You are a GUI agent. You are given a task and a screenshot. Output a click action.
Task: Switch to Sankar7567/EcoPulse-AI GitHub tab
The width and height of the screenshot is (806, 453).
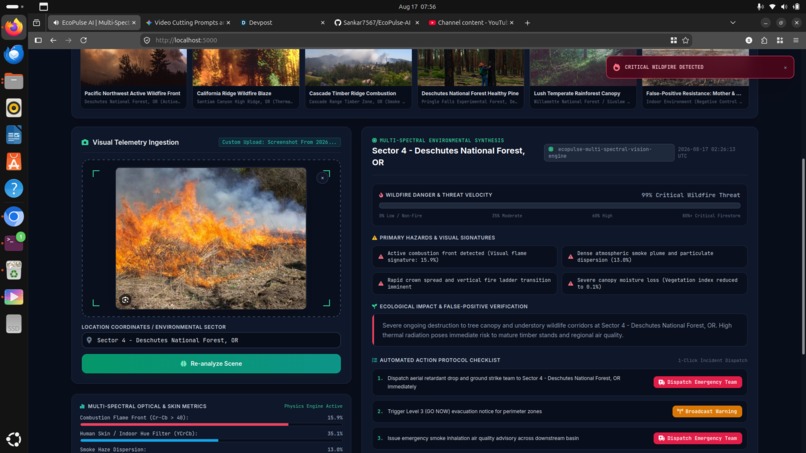376,23
